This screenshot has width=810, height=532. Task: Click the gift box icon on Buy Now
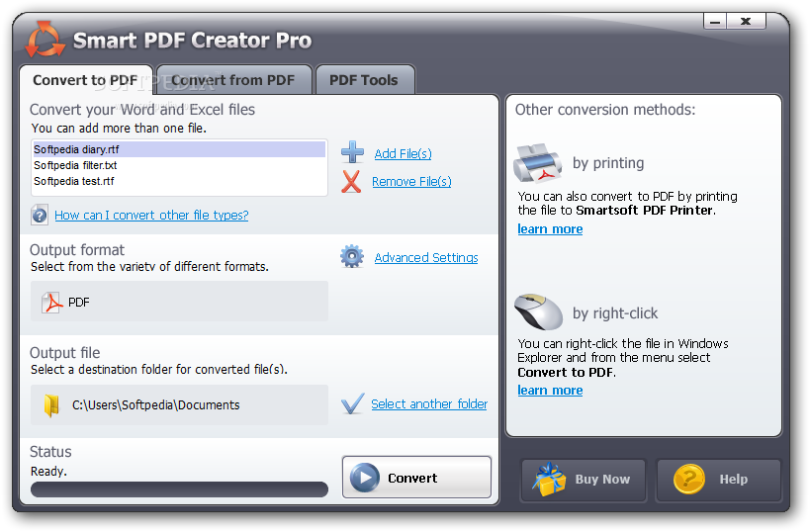[x=549, y=480]
